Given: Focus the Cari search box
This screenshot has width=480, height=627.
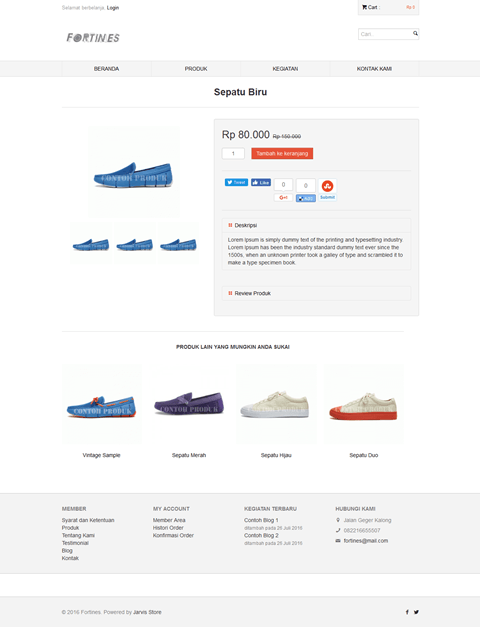Looking at the screenshot, I should pyautogui.click(x=386, y=34).
